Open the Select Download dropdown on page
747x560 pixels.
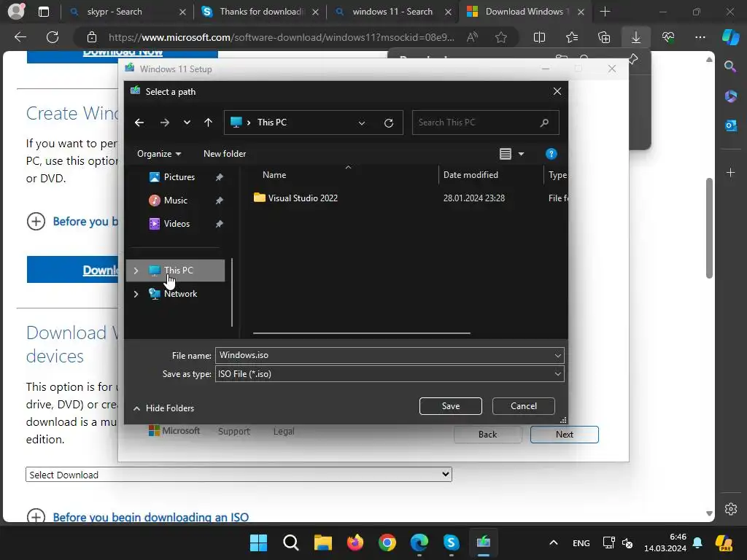tap(239, 475)
